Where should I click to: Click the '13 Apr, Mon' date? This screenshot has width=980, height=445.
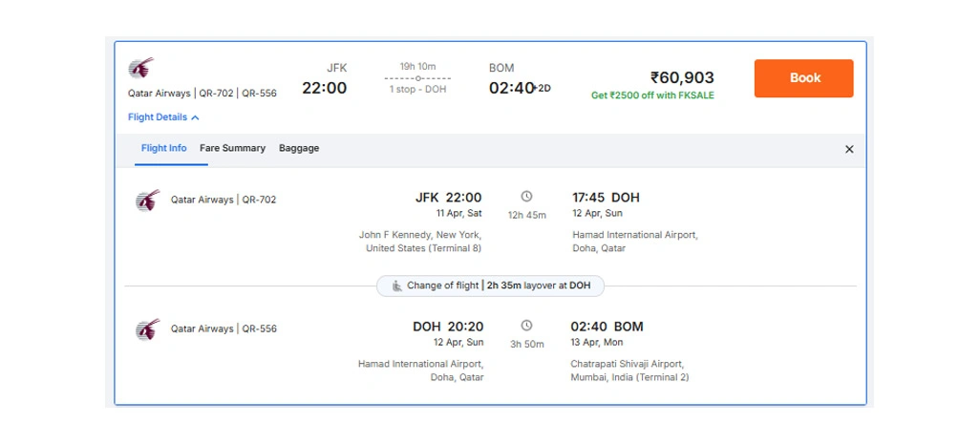[597, 342]
